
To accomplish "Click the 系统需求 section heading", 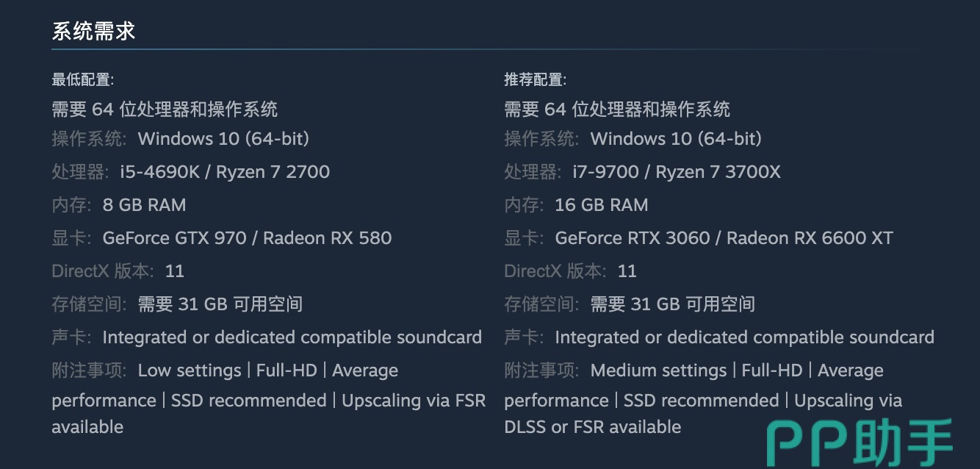I will pos(93,32).
